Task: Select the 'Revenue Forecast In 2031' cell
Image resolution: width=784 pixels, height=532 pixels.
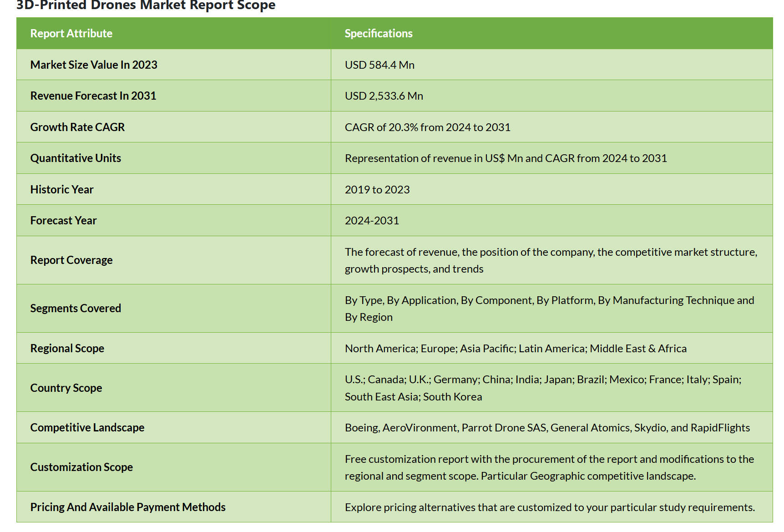Action: pyautogui.click(x=93, y=96)
